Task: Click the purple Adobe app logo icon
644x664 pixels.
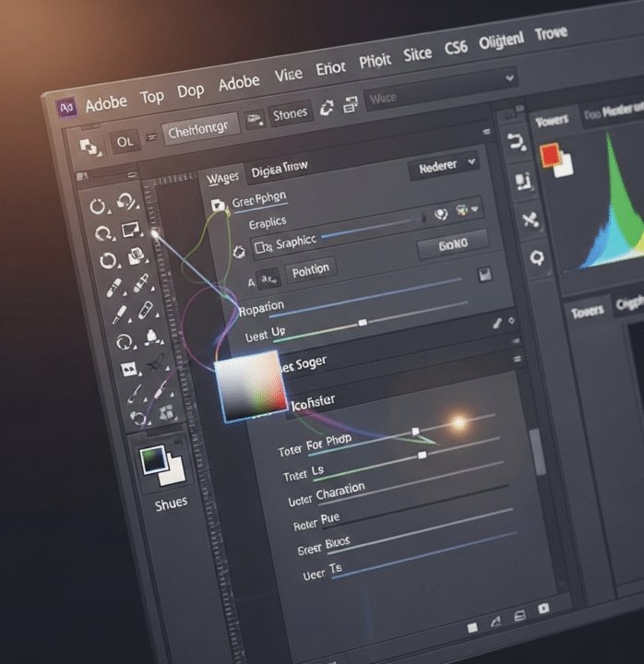Action: point(67,108)
